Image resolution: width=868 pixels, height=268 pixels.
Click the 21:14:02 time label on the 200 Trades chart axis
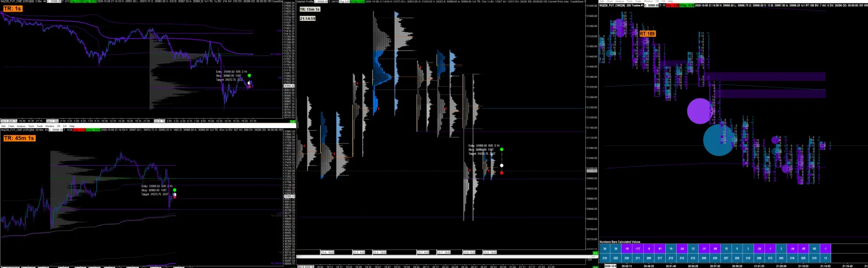tap(825, 266)
